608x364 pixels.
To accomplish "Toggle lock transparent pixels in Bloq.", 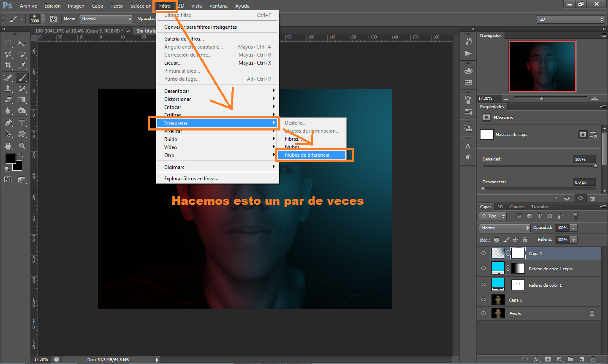I will click(x=497, y=240).
